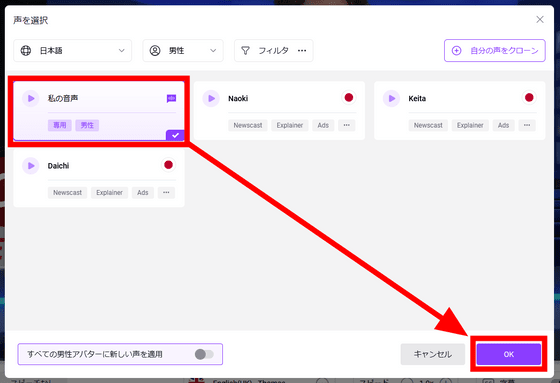560x383 pixels.
Task: Click Naoki's Ads tag
Action: click(x=323, y=125)
